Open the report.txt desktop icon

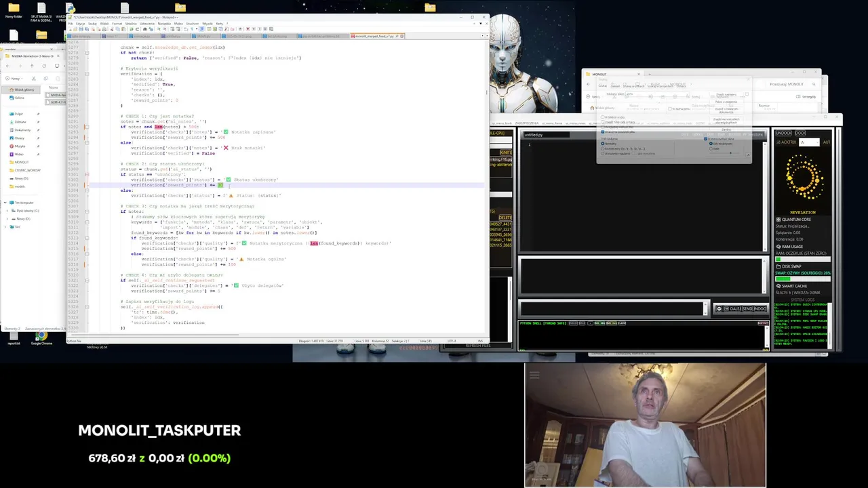pyautogui.click(x=14, y=338)
